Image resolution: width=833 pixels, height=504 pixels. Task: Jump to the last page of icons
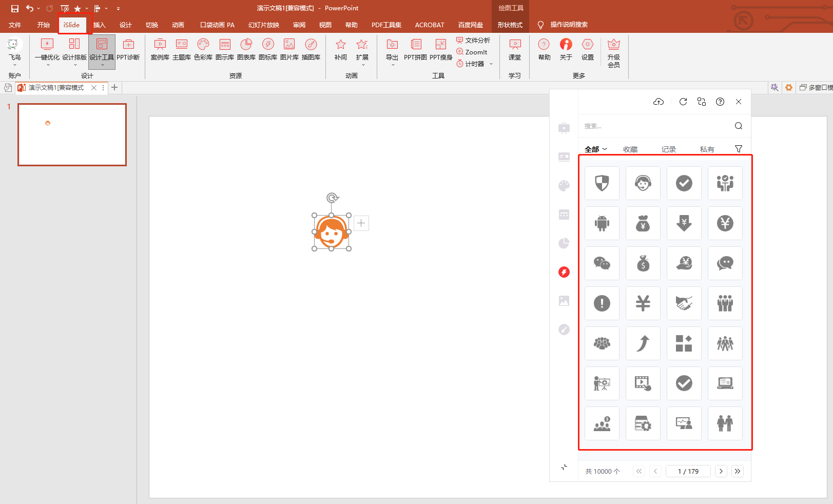(x=738, y=471)
